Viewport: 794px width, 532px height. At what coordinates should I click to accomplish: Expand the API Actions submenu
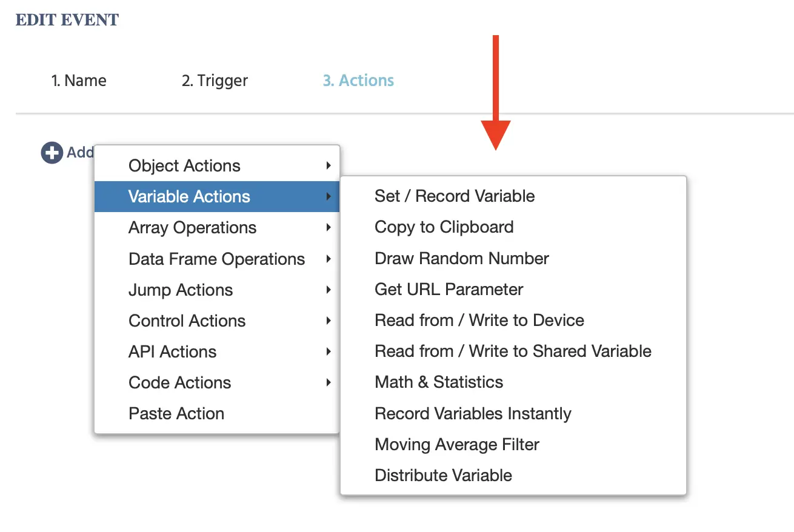(x=173, y=352)
